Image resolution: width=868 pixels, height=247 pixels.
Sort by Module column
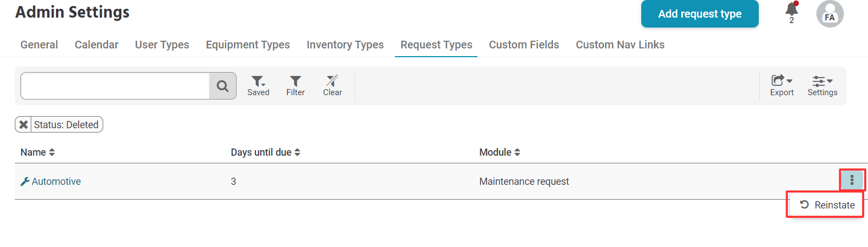point(500,152)
